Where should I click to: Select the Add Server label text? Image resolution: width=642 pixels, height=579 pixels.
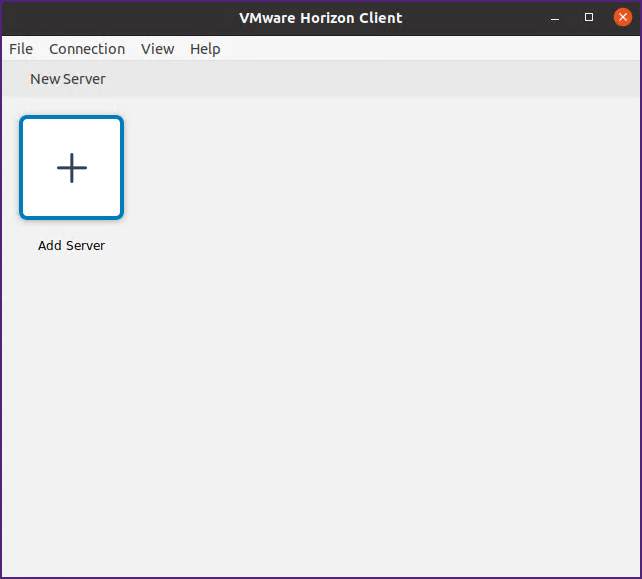pyautogui.click(x=72, y=245)
